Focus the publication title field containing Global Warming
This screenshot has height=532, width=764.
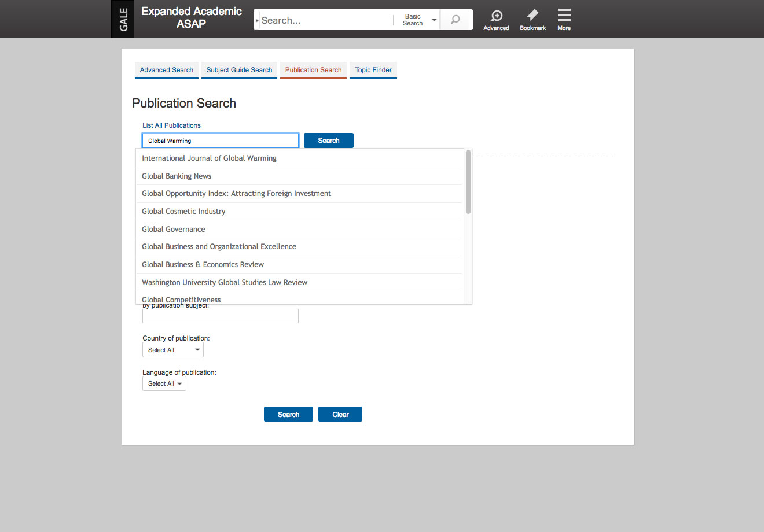221,141
